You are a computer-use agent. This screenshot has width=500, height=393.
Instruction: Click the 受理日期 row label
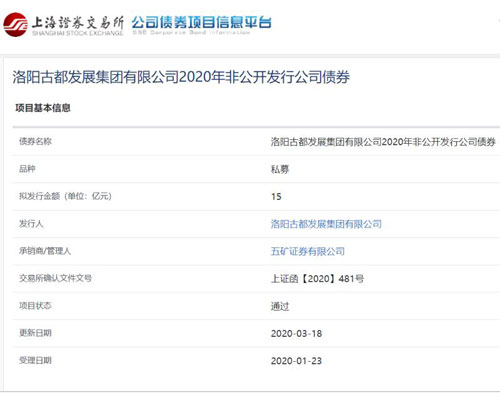pyautogui.click(x=35, y=360)
